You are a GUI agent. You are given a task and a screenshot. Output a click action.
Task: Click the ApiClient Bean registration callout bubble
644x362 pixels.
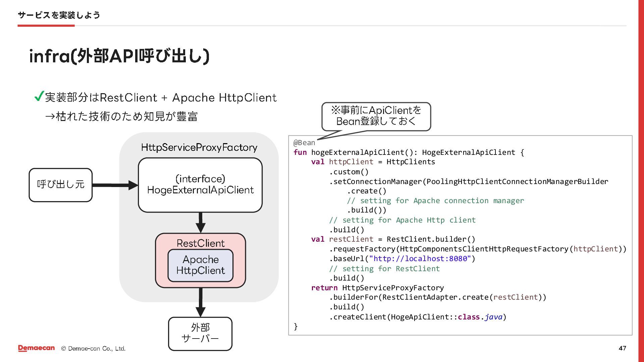pyautogui.click(x=376, y=116)
